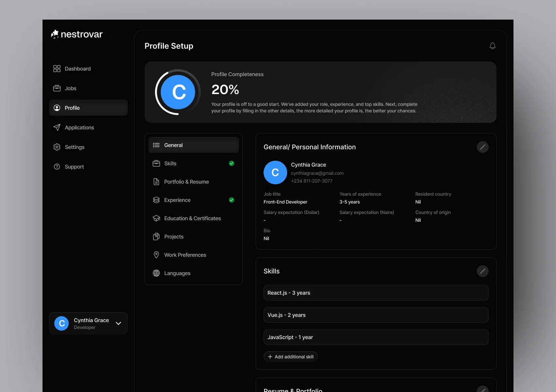The image size is (556, 392).
Task: Click the green checkmark beside Skills
Action: point(232,163)
